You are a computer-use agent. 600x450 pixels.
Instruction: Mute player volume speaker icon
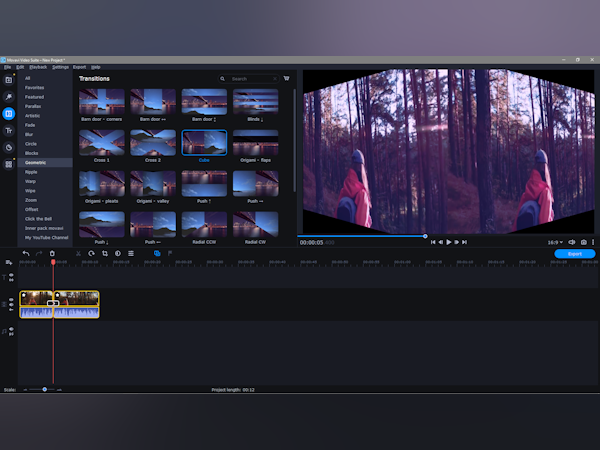point(572,242)
